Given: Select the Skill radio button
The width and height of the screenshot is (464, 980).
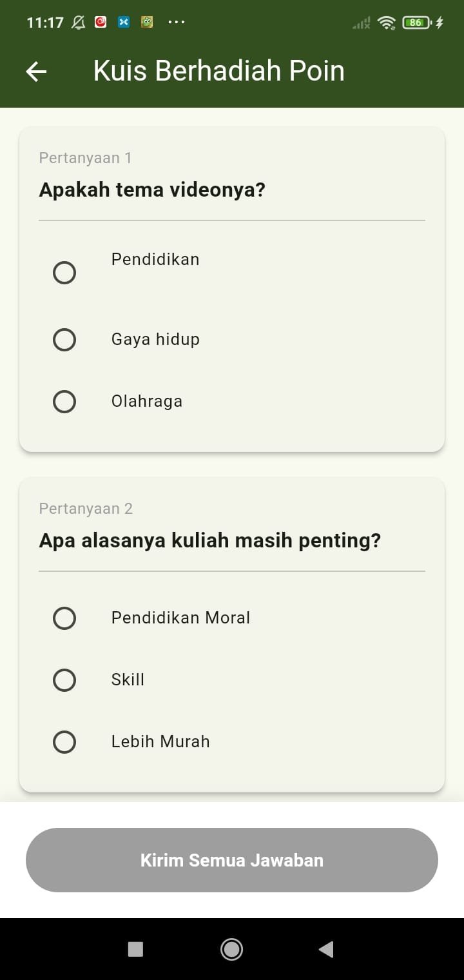Looking at the screenshot, I should 64,680.
